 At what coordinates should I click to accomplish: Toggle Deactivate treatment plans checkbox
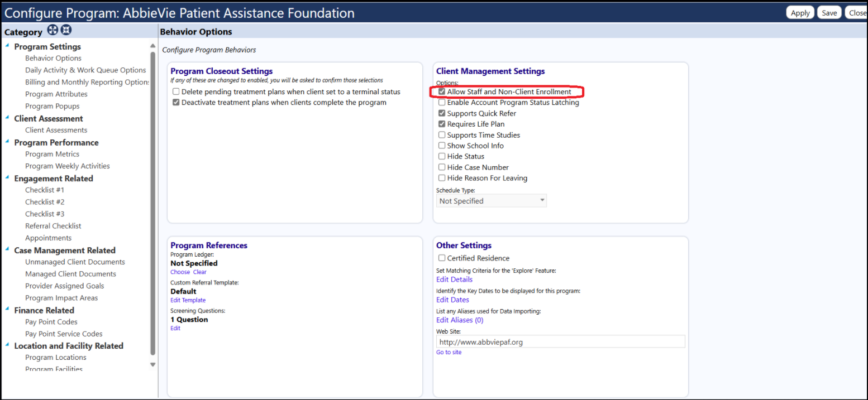tap(176, 103)
